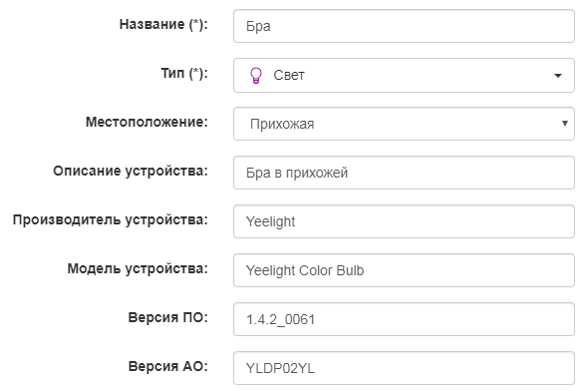Click the Тип (*) label
This screenshot has height=391, width=588.
tap(184, 73)
